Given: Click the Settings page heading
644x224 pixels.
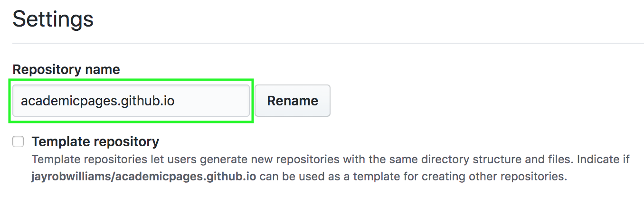Looking at the screenshot, I should point(53,19).
